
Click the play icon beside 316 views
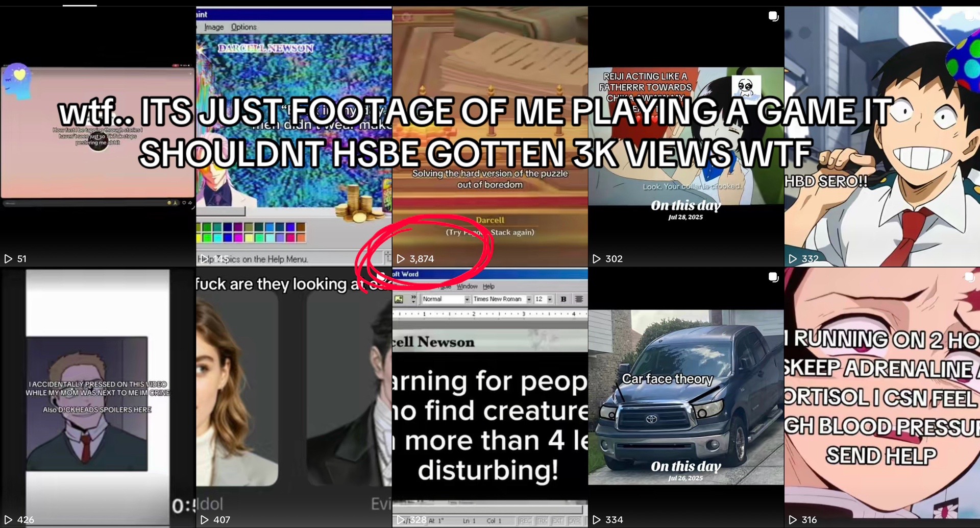(793, 520)
